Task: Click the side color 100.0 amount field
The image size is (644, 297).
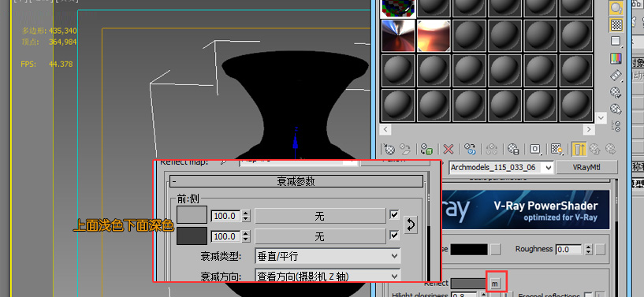Action: tap(225, 236)
